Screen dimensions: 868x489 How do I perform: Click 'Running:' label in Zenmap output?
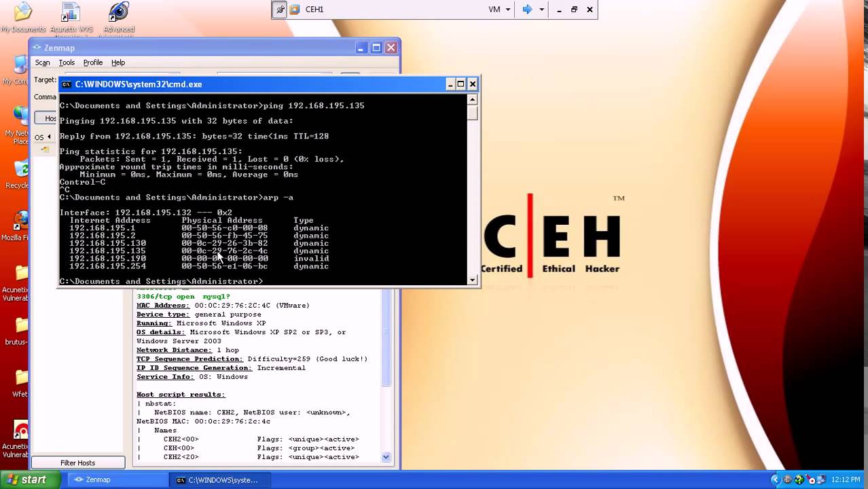154,323
